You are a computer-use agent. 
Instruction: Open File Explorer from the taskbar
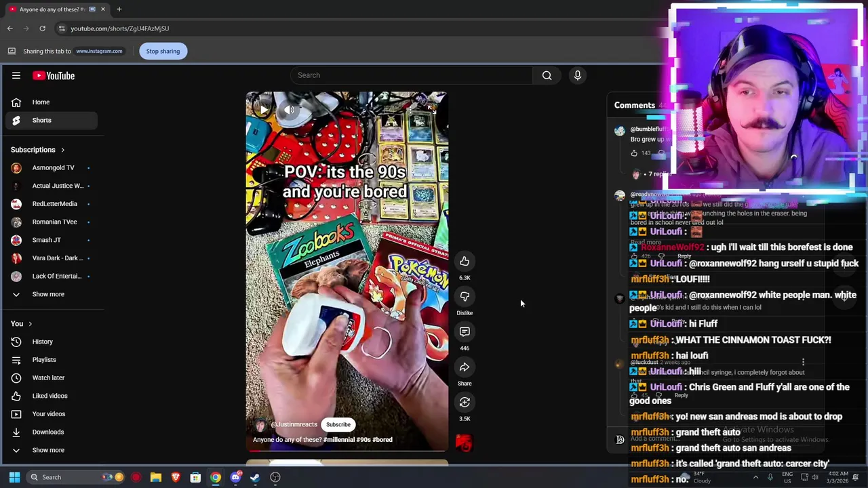pos(156,477)
